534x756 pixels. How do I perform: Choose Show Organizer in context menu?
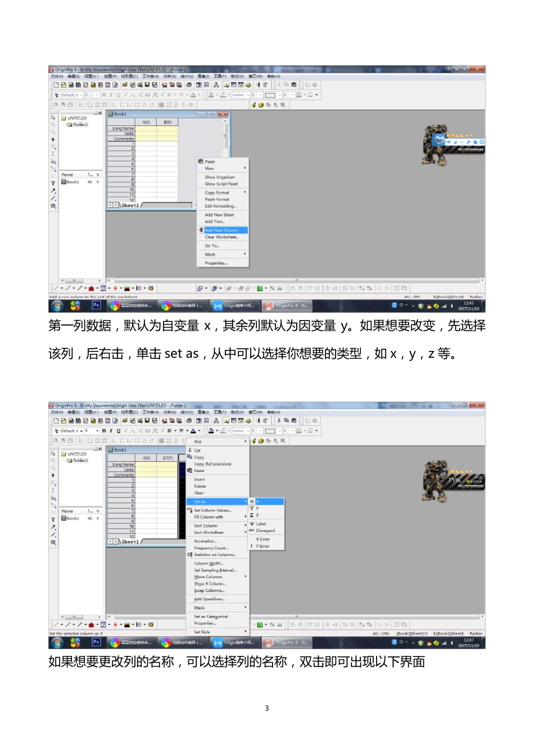point(223,177)
